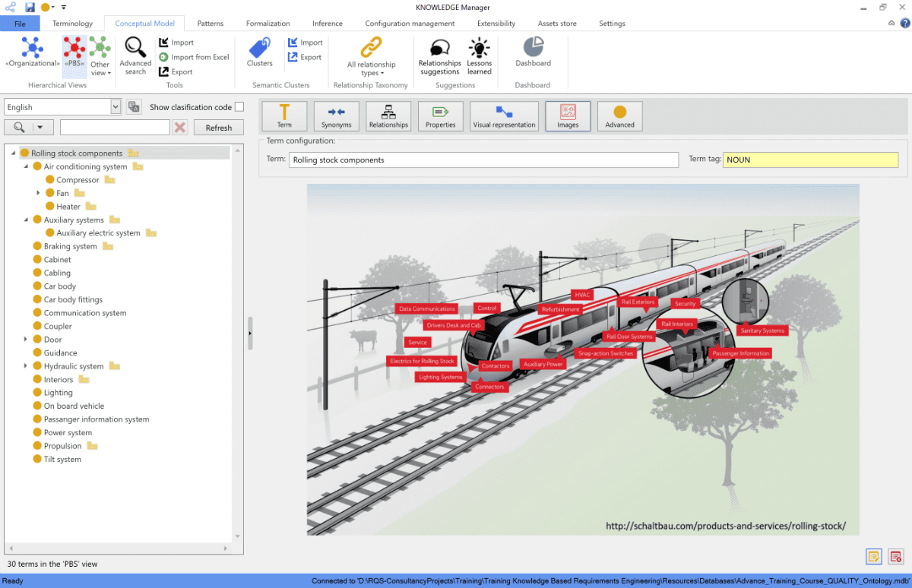
Task: Switch to Patterns tab
Action: (x=211, y=24)
